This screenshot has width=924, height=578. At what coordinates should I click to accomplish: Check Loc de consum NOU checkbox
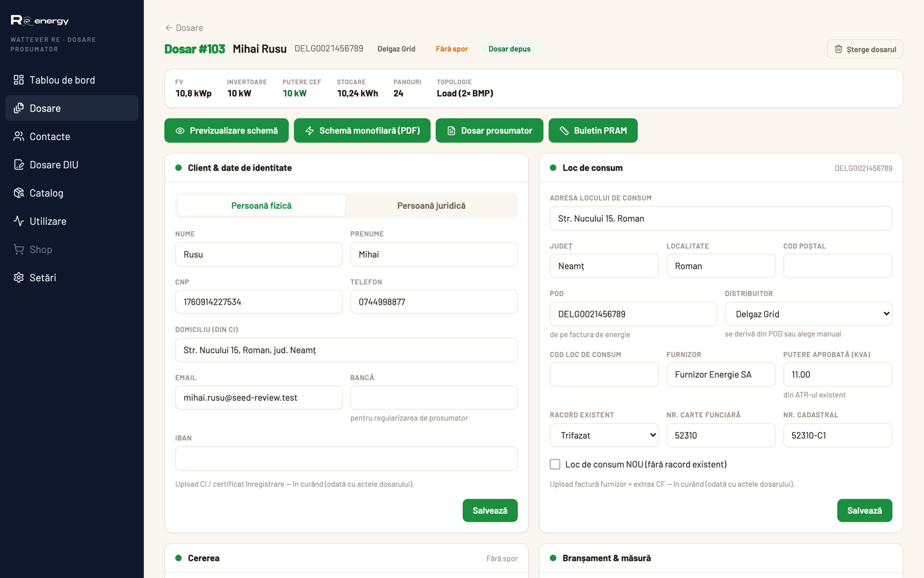pos(555,464)
